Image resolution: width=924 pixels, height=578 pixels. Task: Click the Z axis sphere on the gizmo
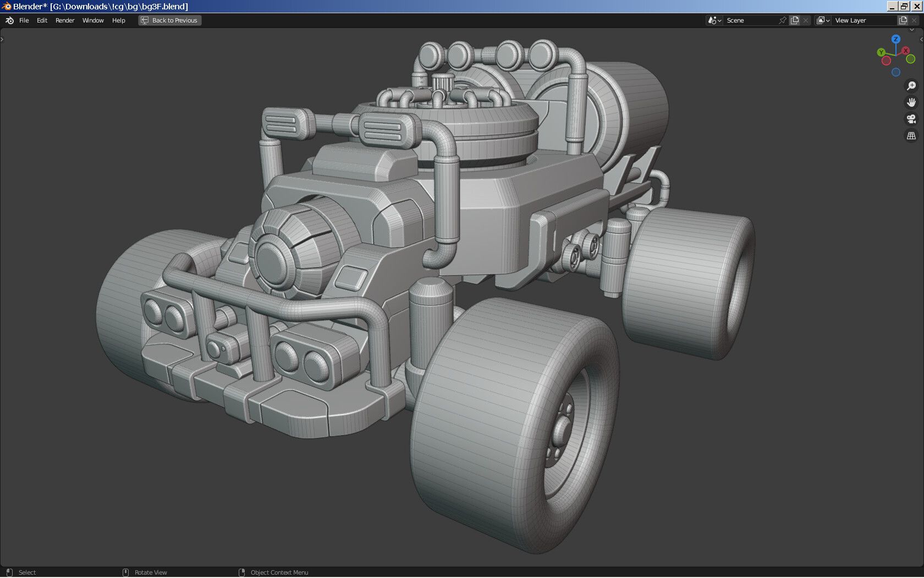click(x=896, y=40)
